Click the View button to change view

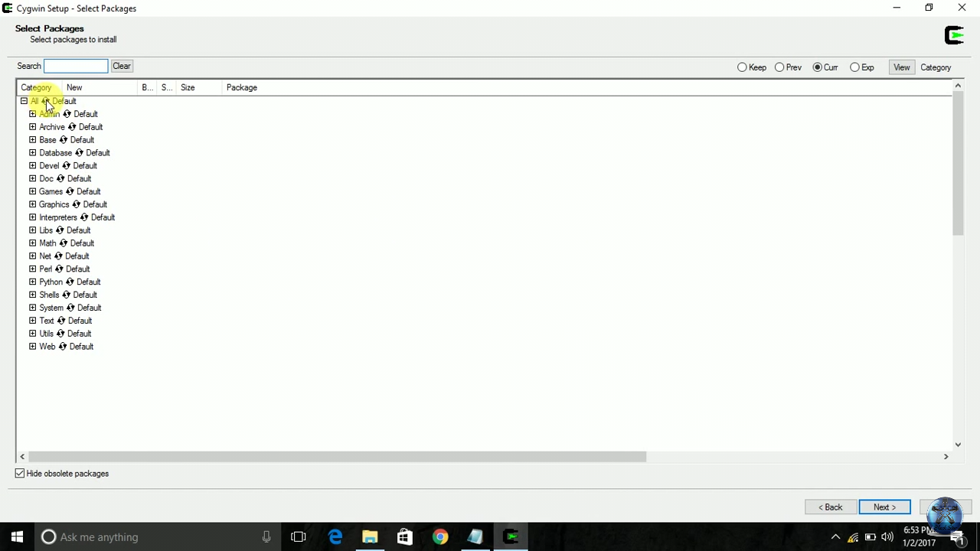point(902,67)
